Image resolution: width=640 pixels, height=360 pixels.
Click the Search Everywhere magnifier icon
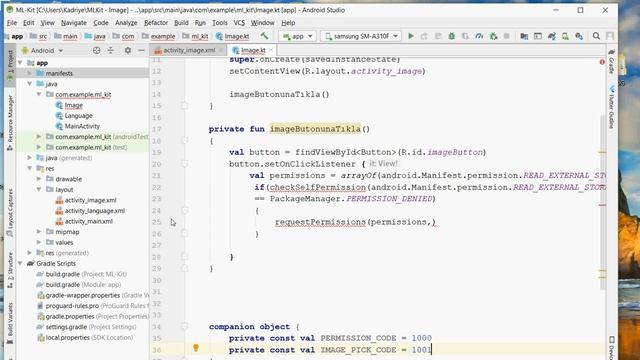(x=596, y=36)
